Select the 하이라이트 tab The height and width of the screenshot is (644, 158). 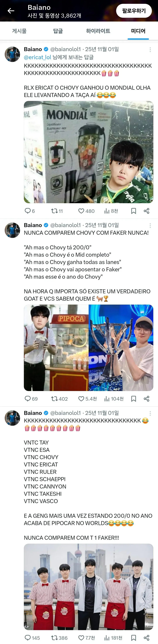(x=98, y=31)
